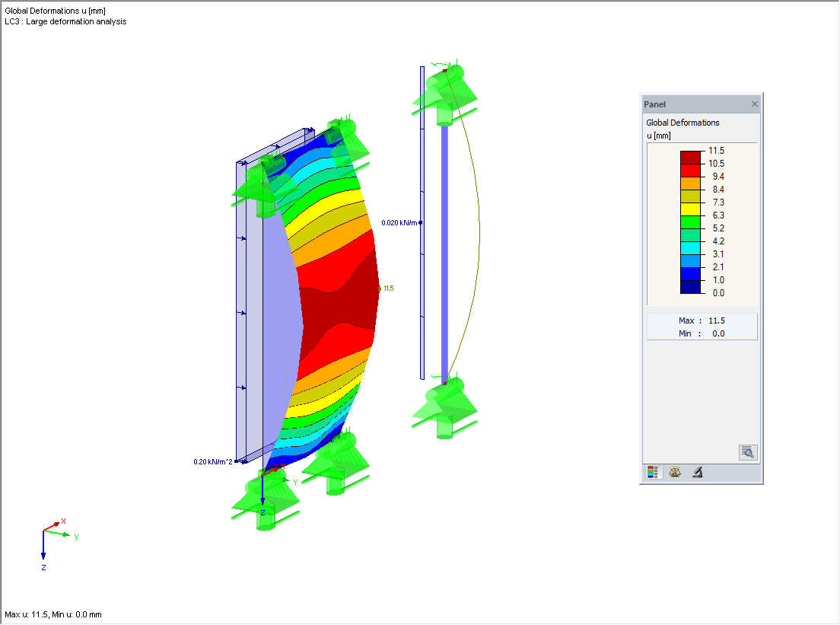Select the blue 2.1 legend swatch

pos(691,274)
